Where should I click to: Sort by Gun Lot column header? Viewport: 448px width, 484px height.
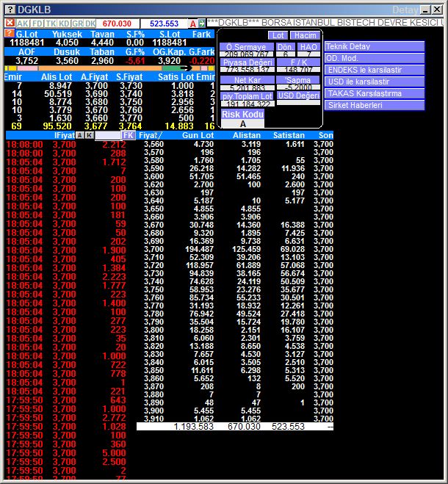[198, 135]
